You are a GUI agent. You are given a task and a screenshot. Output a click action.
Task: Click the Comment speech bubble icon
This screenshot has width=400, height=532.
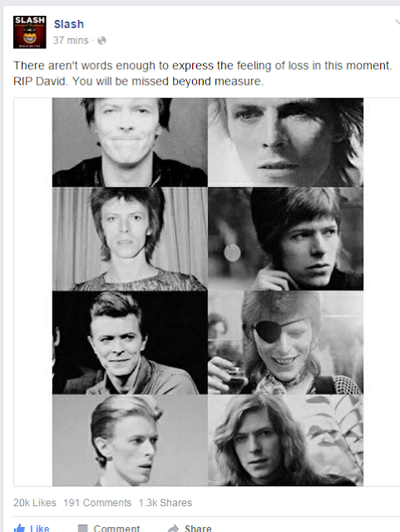[82, 529]
